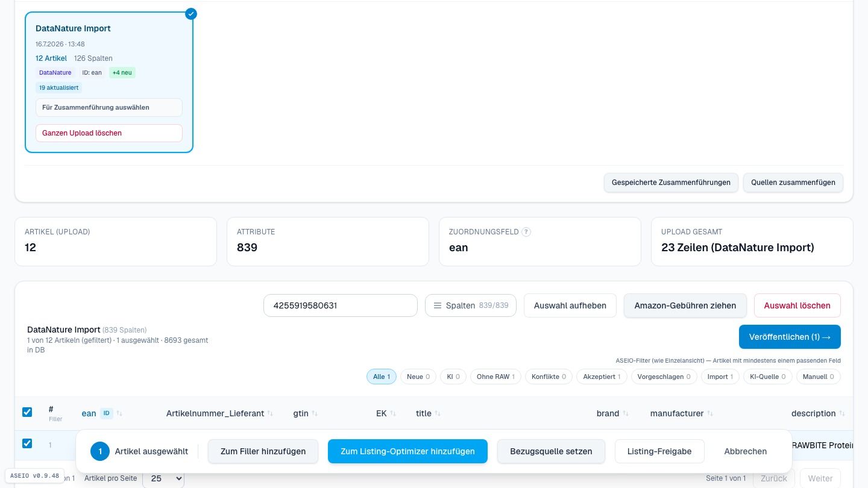This screenshot has width=868, height=488.
Task: Sort by the ean column arrows
Action: pos(119,413)
